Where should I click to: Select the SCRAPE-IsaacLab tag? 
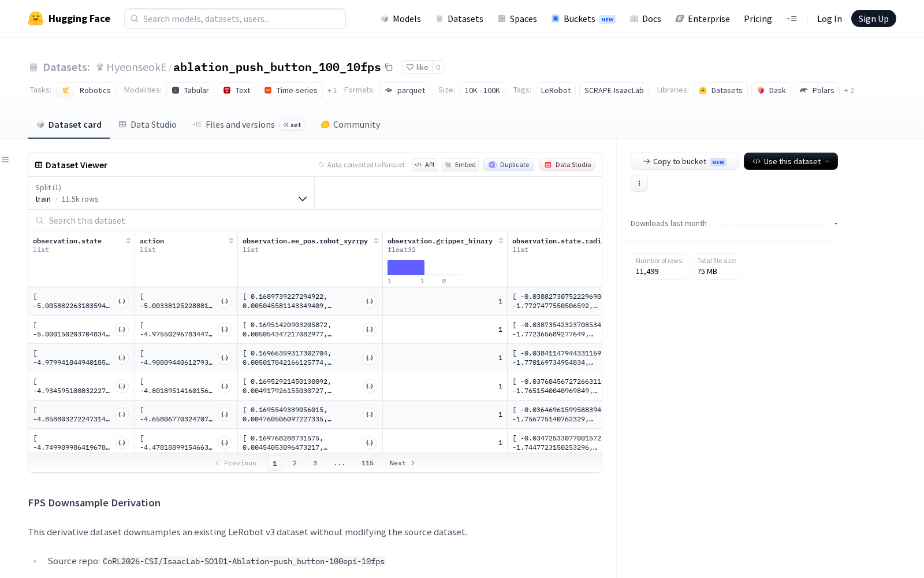[x=614, y=90]
